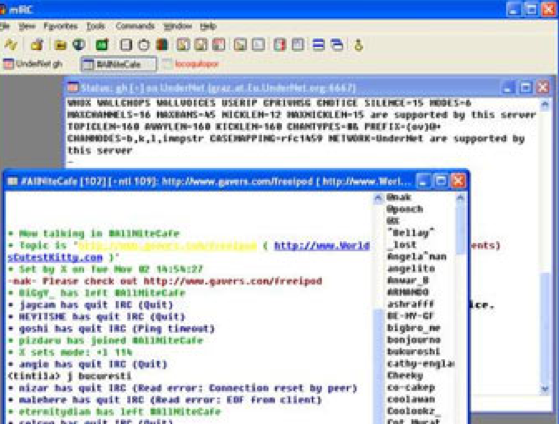The image size is (559, 426).
Task: Open the Window menu
Action: (177, 26)
